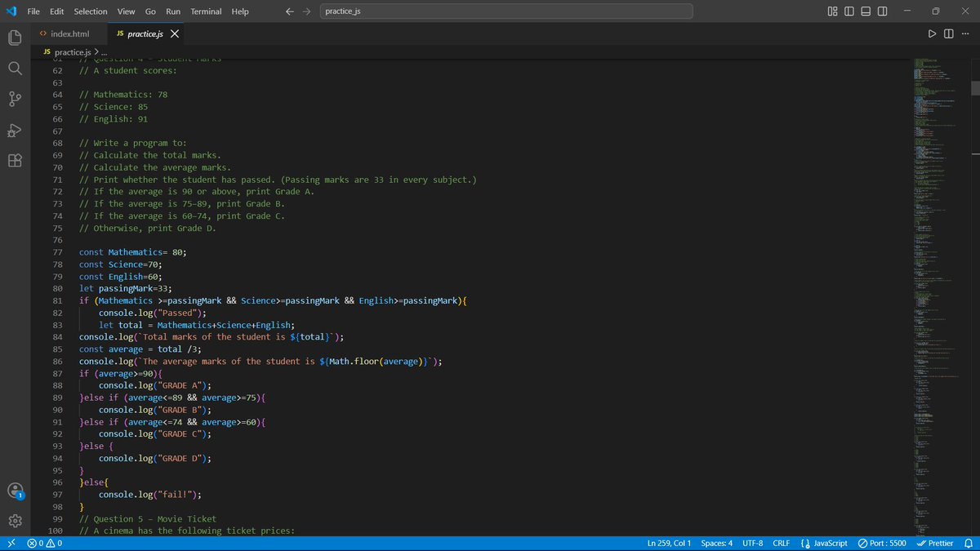
Task: Open the Help menu
Action: click(240, 11)
